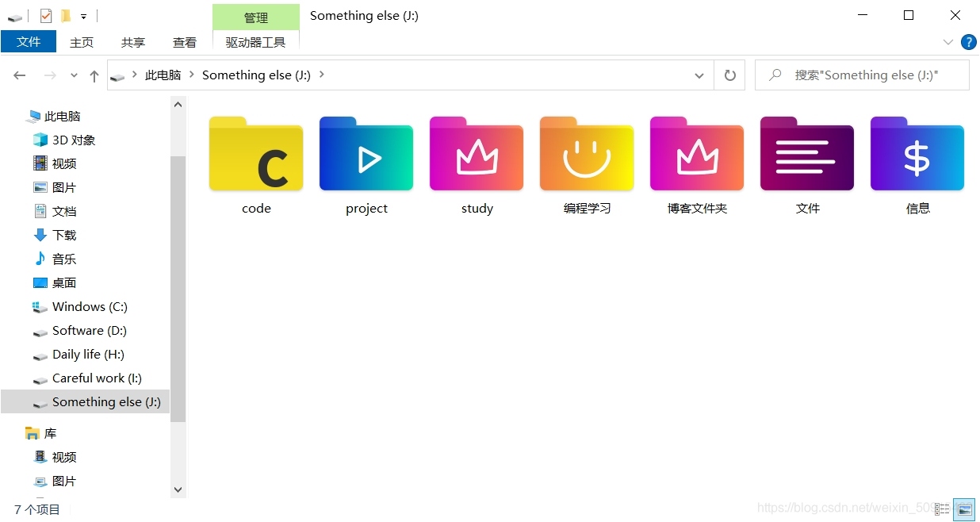
Task: Open the 信息 dollar-sign folder
Action: tap(917, 155)
